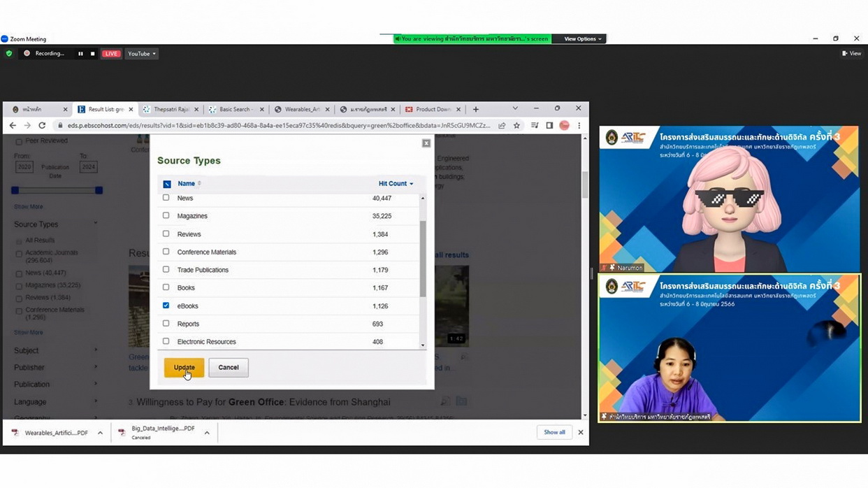This screenshot has height=488, width=868.
Task: Close the downloads bar
Action: [x=580, y=432]
